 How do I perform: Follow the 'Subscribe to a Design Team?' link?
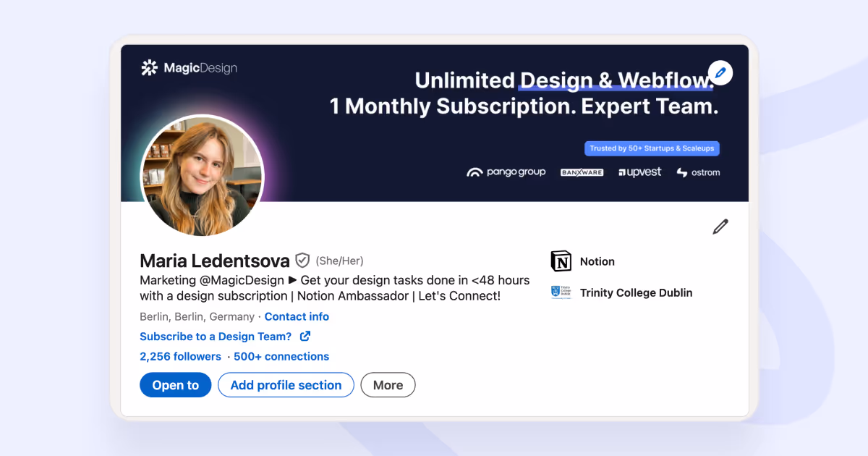216,336
